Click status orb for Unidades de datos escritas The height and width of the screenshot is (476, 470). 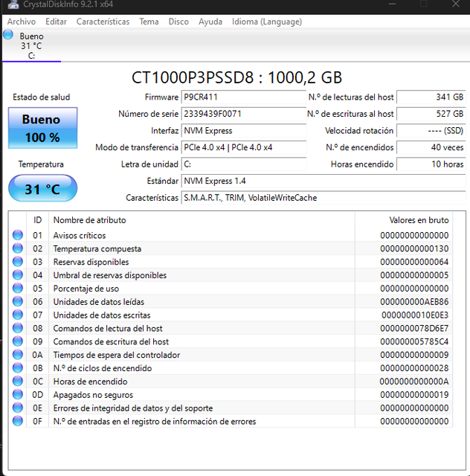pos(18,315)
